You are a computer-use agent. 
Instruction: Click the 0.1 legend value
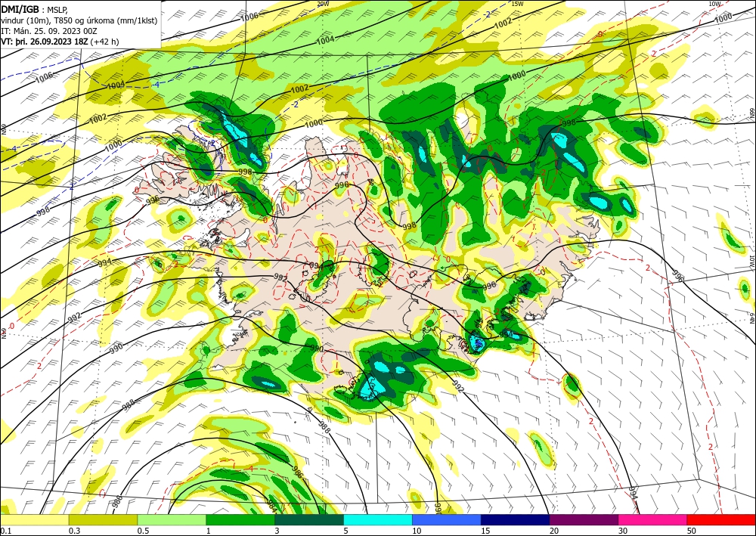[6, 531]
